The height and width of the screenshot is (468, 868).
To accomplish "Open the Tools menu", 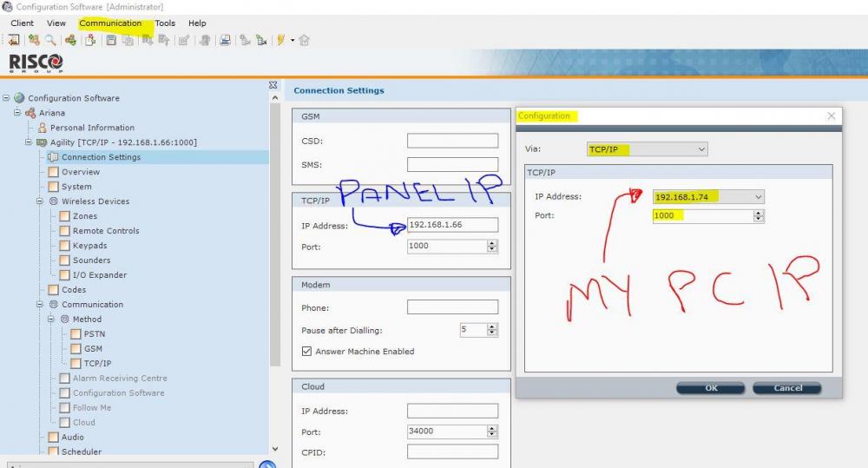I will [x=165, y=23].
